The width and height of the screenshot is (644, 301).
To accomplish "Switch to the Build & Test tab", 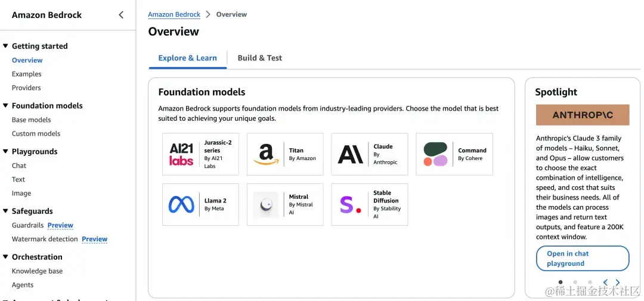I will pos(259,58).
